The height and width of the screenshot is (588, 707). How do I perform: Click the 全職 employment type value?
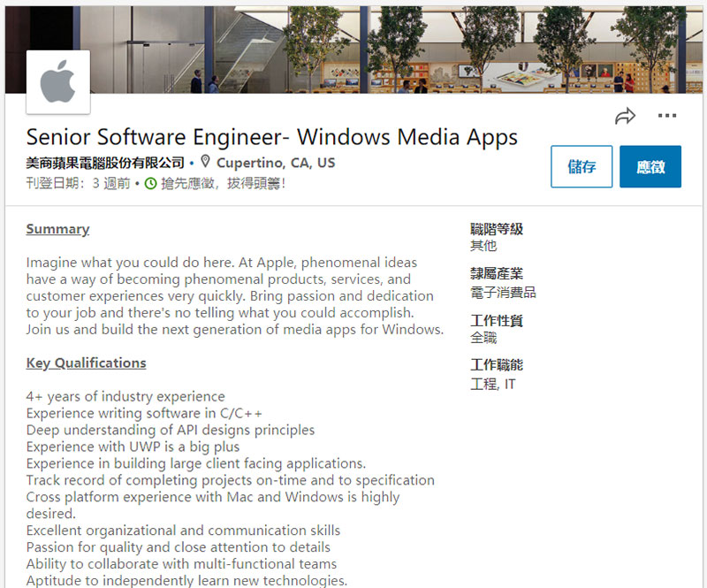coord(483,338)
